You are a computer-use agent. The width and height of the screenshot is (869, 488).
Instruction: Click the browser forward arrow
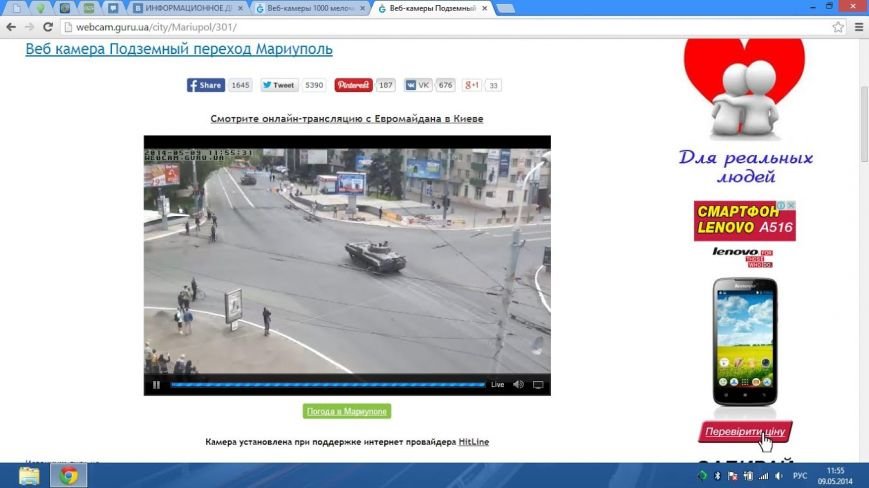tap(29, 27)
